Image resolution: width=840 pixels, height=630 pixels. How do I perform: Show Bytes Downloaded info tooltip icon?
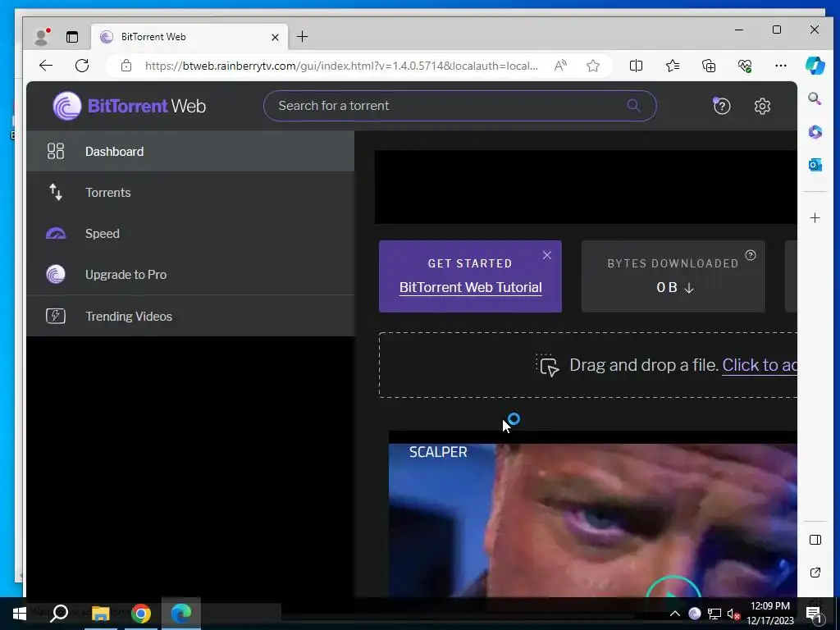[x=751, y=256]
